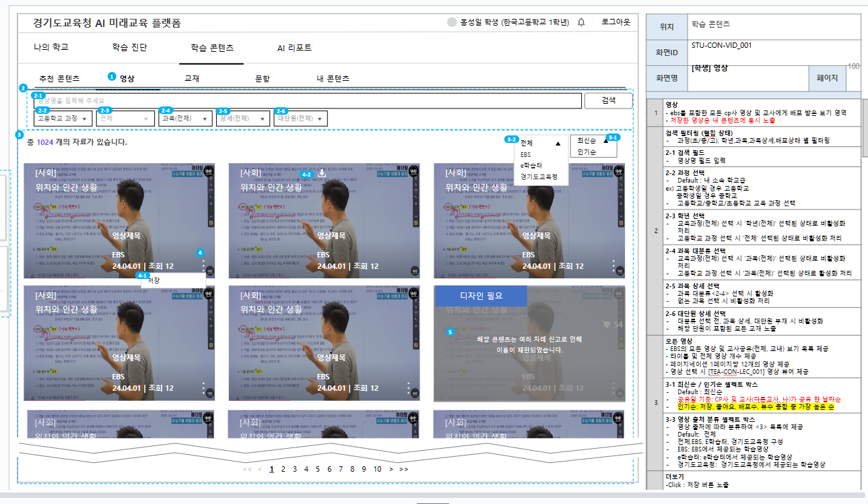868x504 pixels.
Task: Open the 과목(전체) subject dropdown
Action: click(x=185, y=119)
